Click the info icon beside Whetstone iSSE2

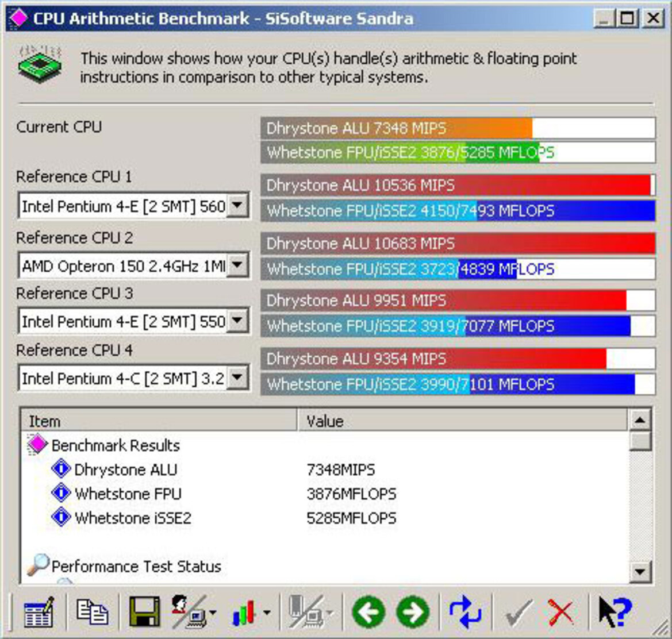coord(61,517)
